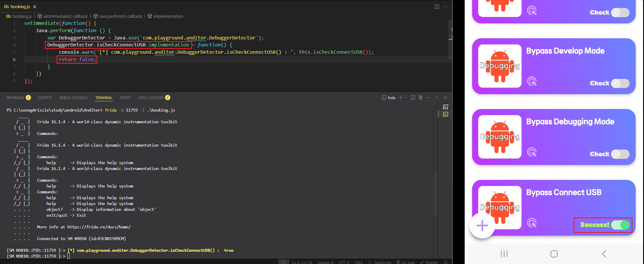Select the first white terminal instance icon
This screenshot has width=644, height=264.
pos(446,107)
